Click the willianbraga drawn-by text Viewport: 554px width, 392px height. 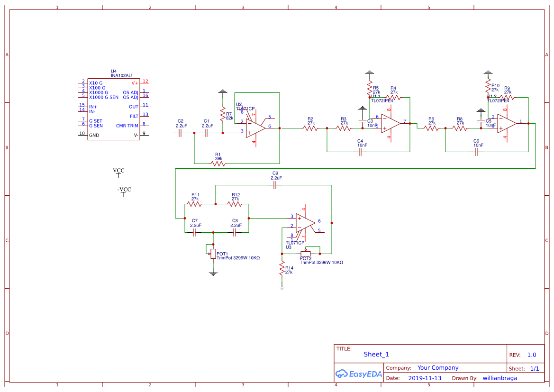click(500, 378)
